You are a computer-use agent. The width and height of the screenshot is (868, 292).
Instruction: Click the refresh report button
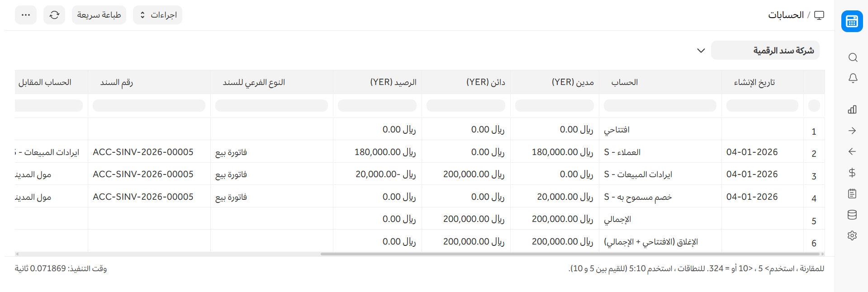(54, 15)
